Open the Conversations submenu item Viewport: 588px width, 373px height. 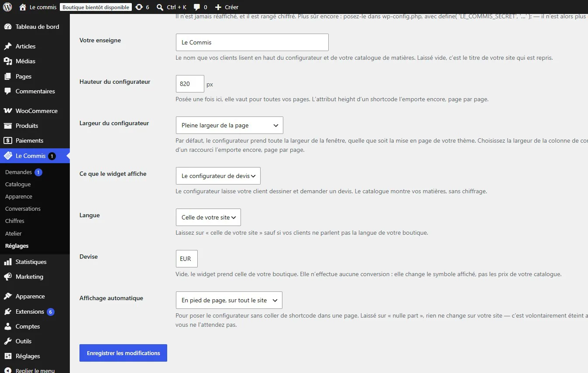23,209
